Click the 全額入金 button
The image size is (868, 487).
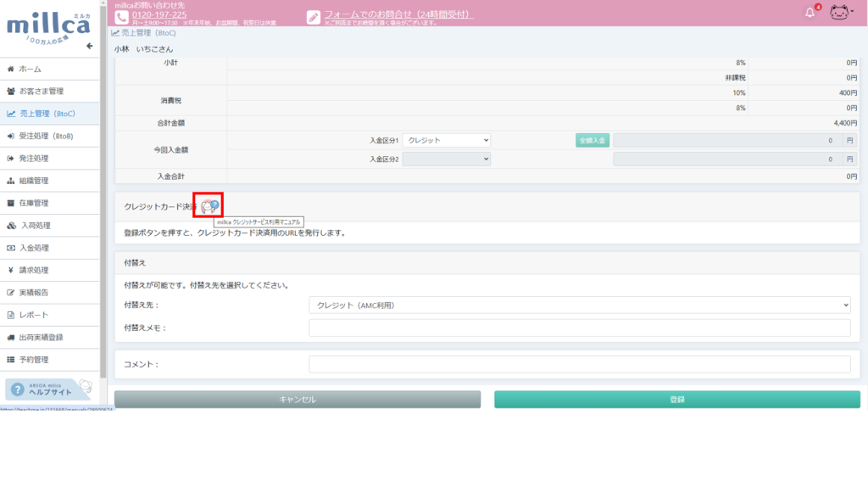(593, 140)
